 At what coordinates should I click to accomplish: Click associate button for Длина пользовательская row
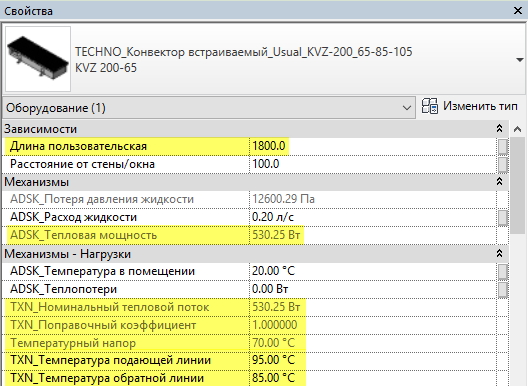point(502,147)
